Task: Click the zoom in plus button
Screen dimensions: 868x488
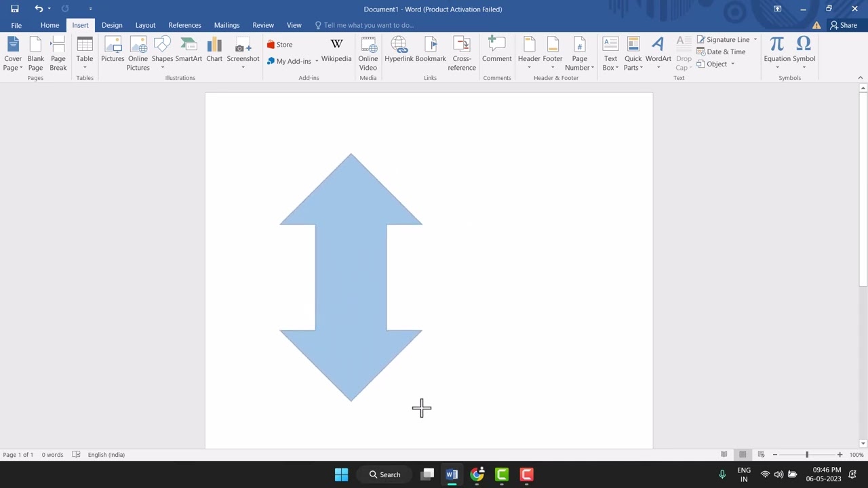Action: point(840,455)
